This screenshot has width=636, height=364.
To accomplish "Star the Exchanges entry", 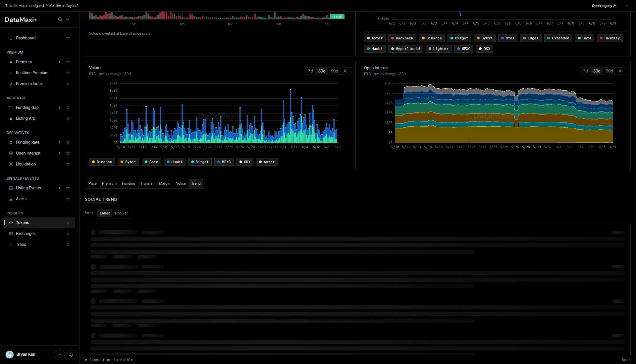I will coord(68,234).
